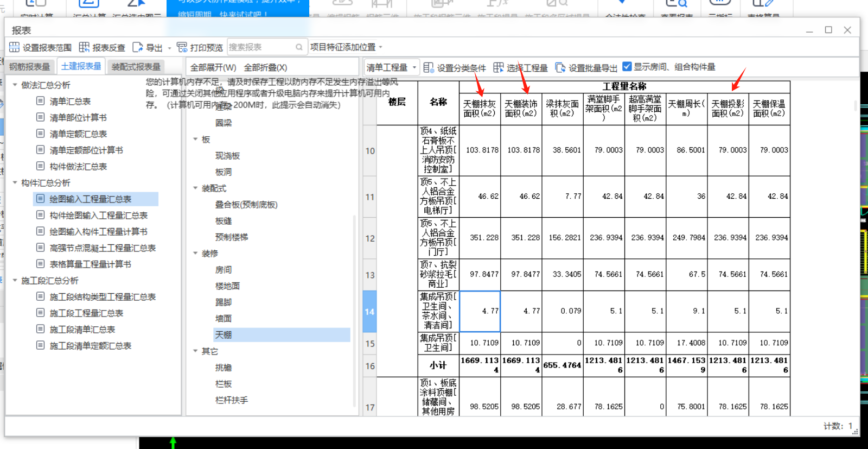Screen dimensions: 868x449
Task: Open 项目特征添加位置 dropdown
Action: (346, 47)
